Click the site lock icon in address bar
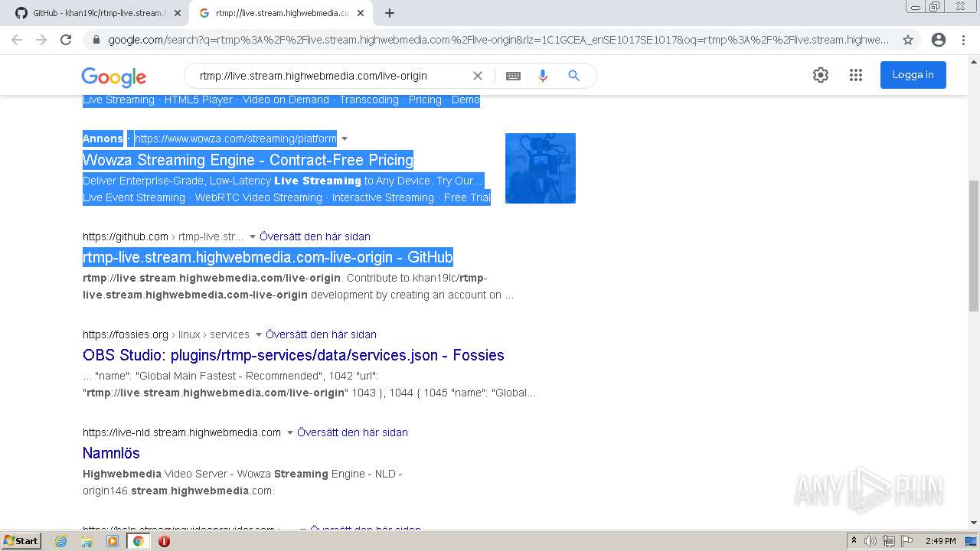This screenshot has width=980, height=551. (x=96, y=40)
